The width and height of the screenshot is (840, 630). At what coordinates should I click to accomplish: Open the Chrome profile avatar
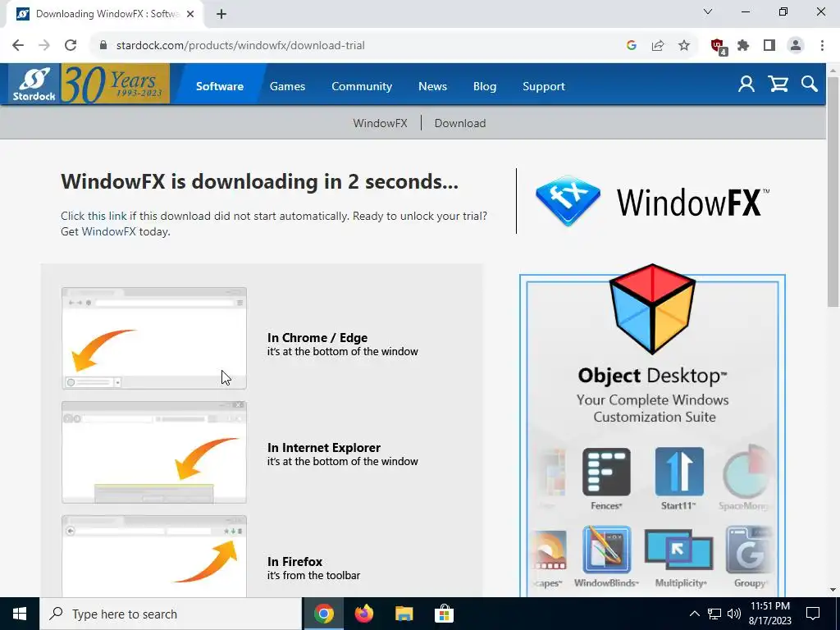(796, 46)
